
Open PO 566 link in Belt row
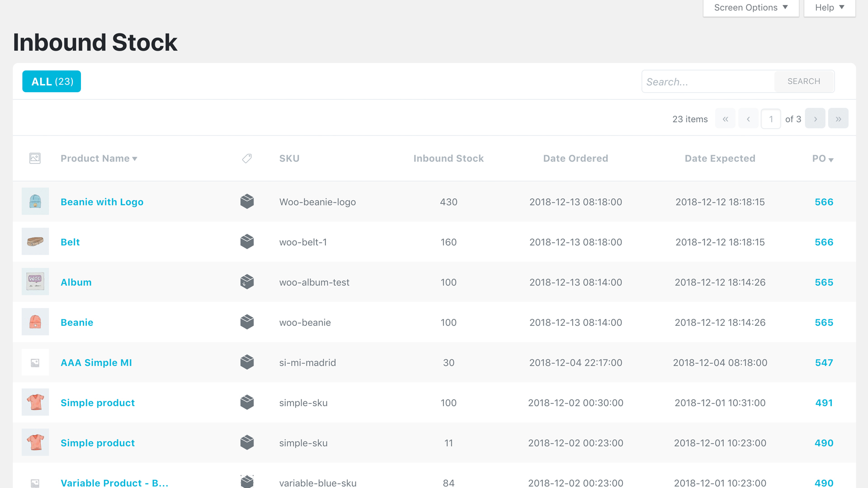point(824,242)
